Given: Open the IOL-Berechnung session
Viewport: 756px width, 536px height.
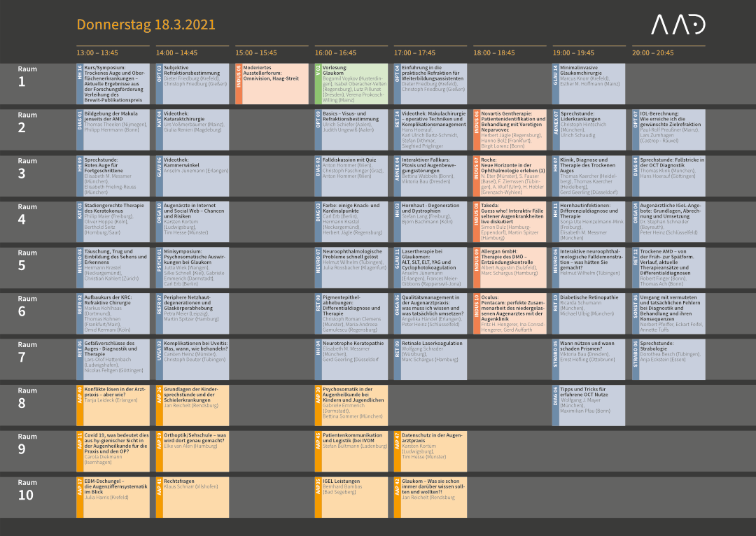Looking at the screenshot, I should click(x=671, y=130).
